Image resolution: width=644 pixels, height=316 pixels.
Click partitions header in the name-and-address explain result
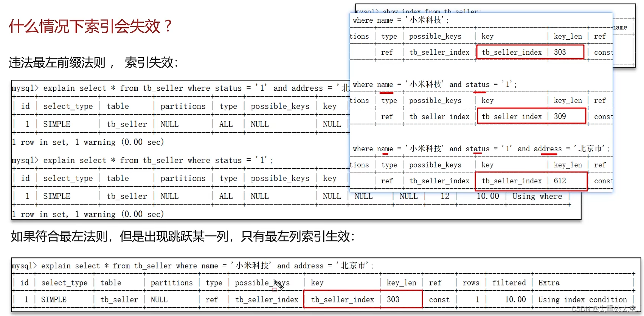[172, 283]
